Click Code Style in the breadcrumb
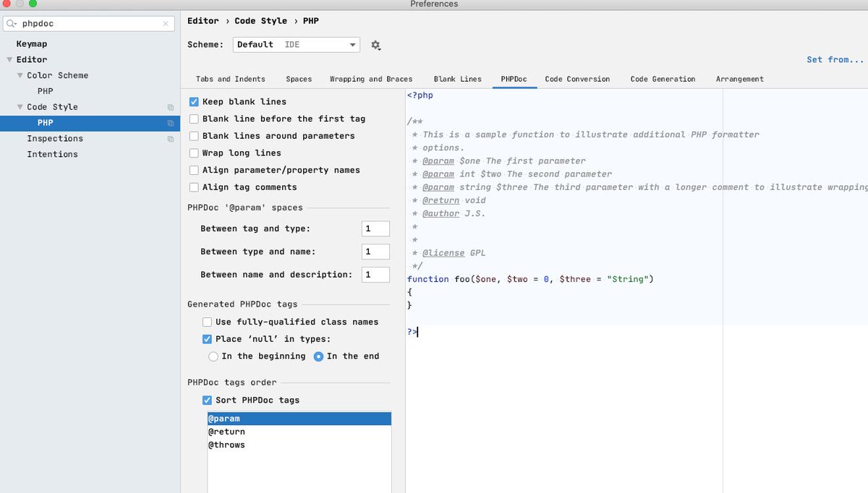Image resolution: width=868 pixels, height=493 pixels. 260,21
